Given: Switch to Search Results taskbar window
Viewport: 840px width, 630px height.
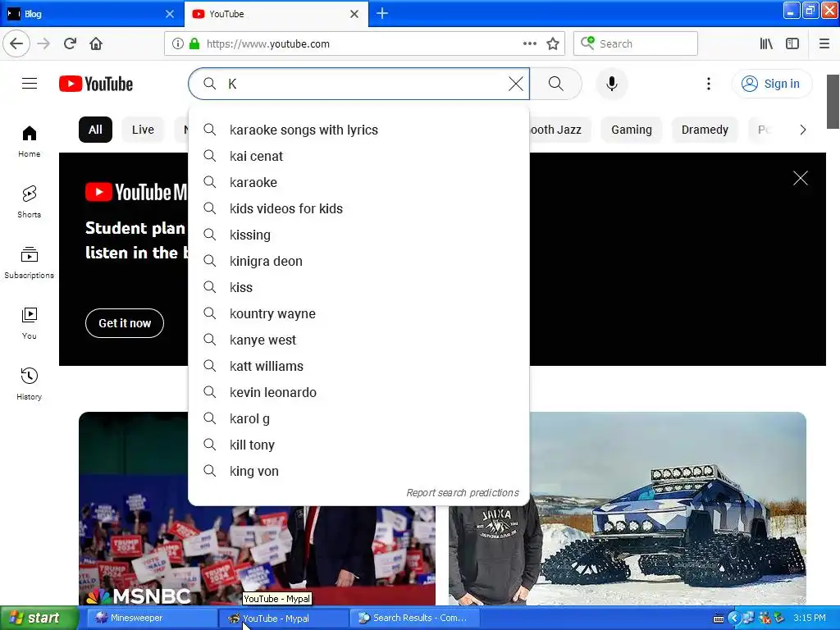Looking at the screenshot, I should [414, 618].
